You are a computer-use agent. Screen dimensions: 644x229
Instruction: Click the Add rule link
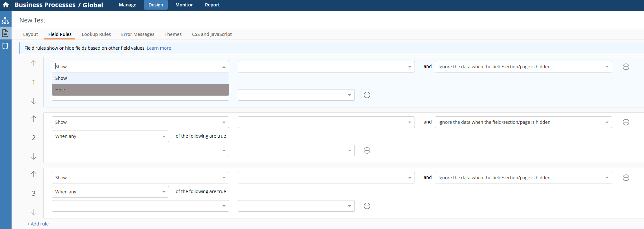coord(38,224)
